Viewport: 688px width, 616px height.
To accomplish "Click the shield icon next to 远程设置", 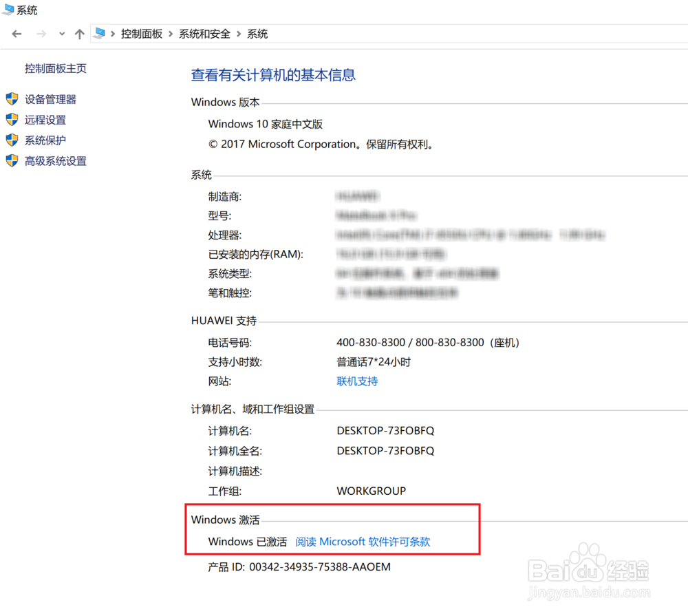I will click(12, 119).
